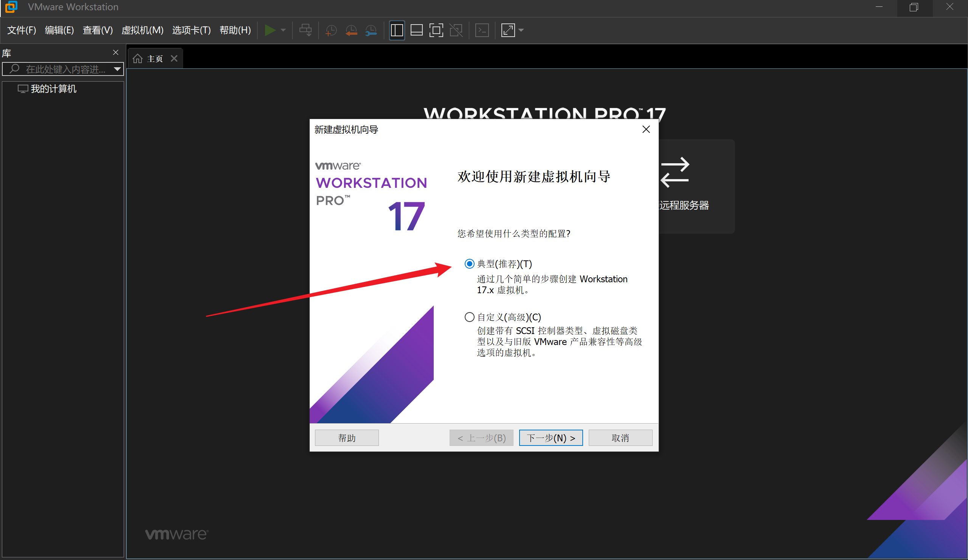This screenshot has height=560, width=968.
Task: Close the library panel
Action: 116,53
